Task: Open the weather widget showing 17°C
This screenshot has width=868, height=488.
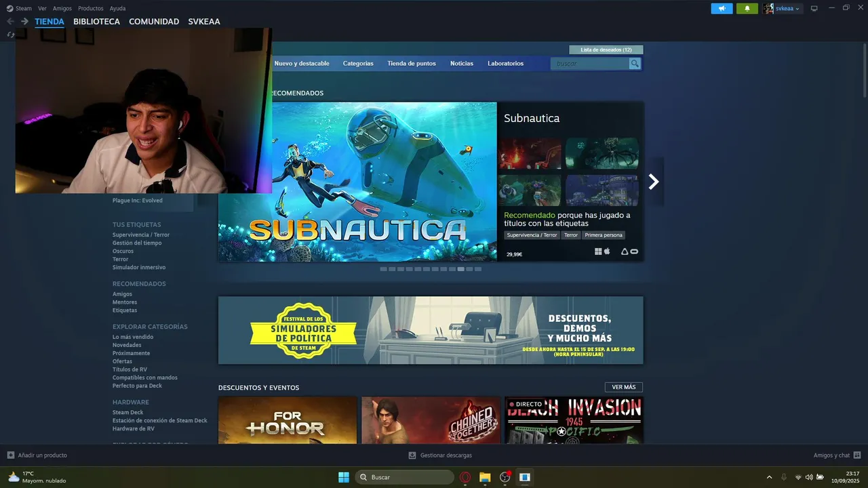Action: 37,477
